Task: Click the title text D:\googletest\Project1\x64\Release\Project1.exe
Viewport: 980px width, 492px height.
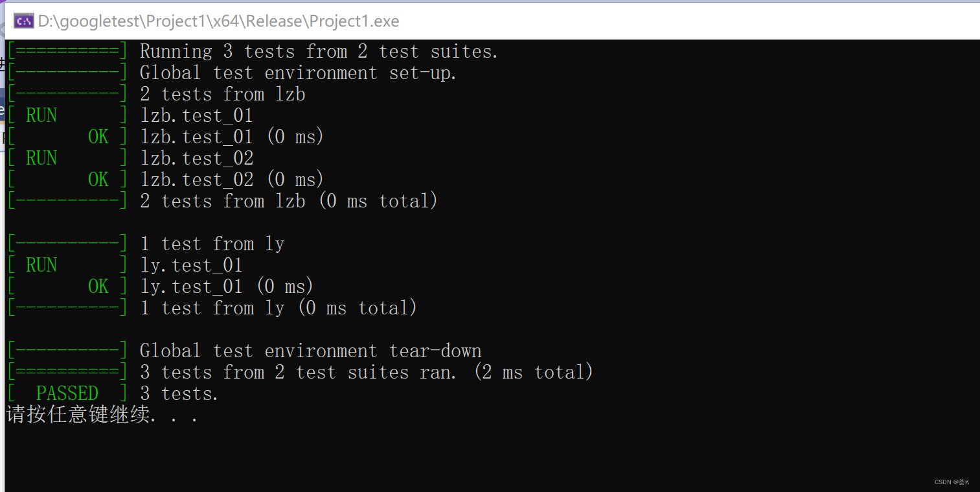Action: pos(218,21)
